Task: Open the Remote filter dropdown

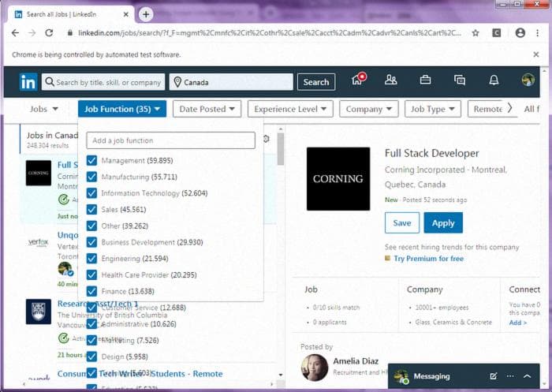Action: click(488, 109)
